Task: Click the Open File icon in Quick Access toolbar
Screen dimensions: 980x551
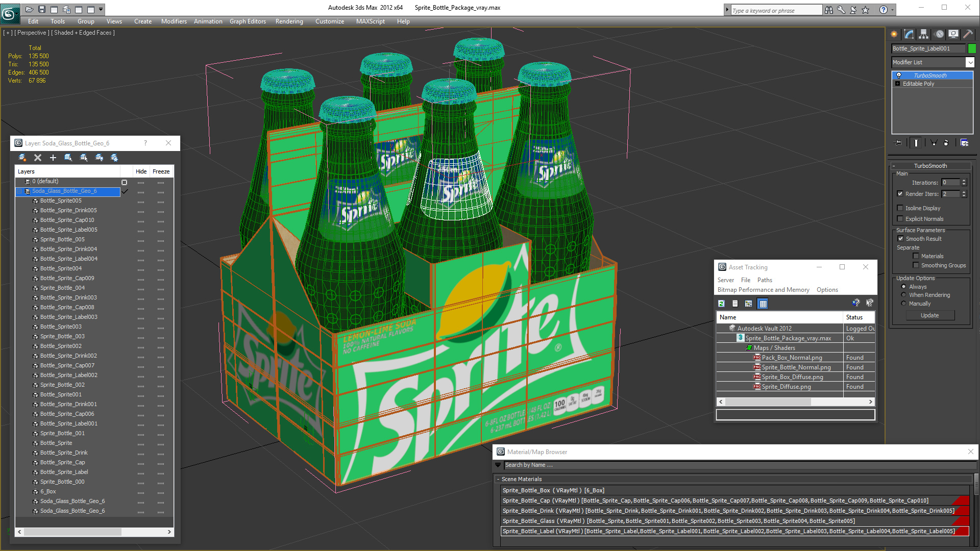Action: tap(29, 9)
